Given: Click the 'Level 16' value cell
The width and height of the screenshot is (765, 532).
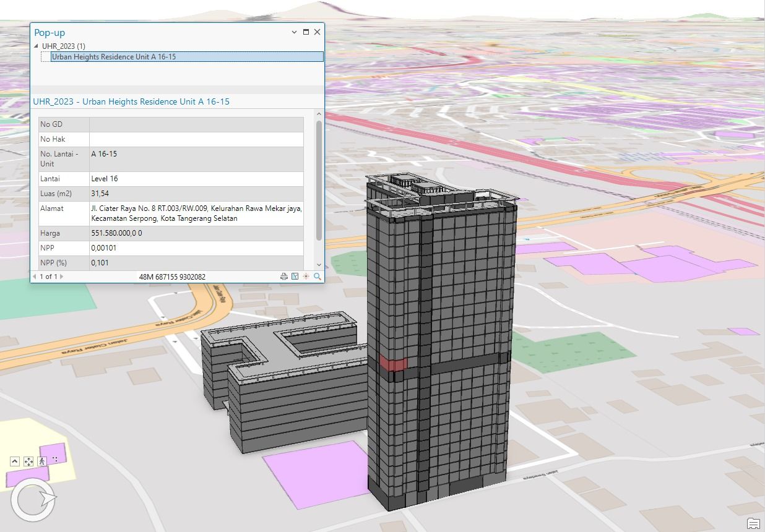Looking at the screenshot, I should click(x=196, y=179).
